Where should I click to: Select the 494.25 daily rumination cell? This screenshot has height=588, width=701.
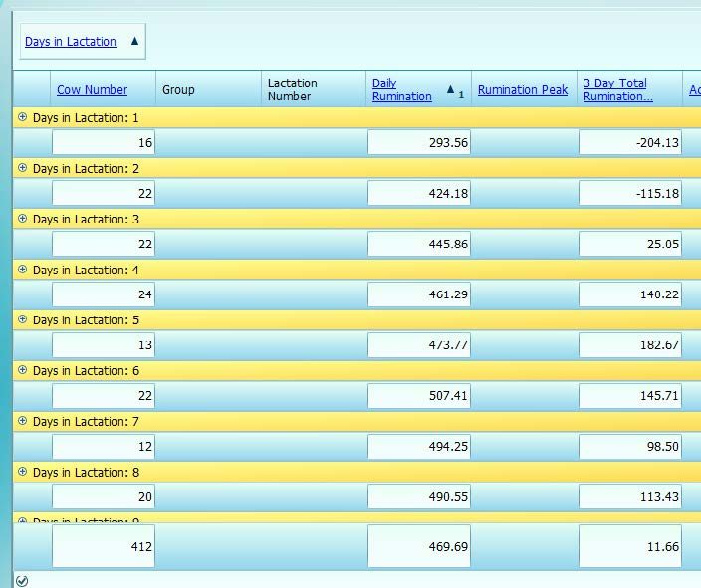(419, 446)
